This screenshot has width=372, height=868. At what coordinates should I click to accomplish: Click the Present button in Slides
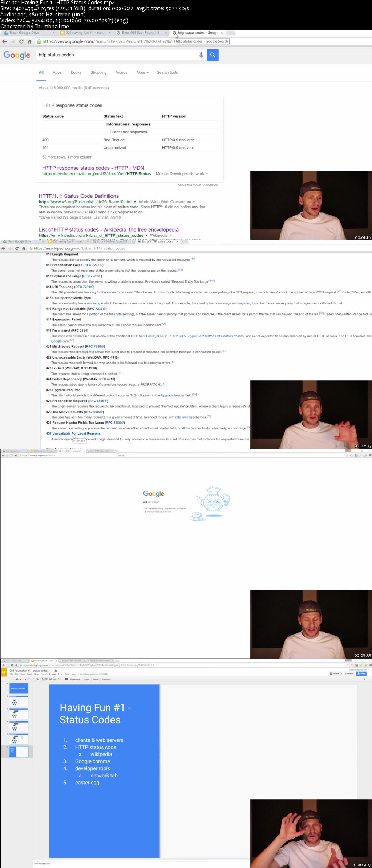tap(334, 673)
